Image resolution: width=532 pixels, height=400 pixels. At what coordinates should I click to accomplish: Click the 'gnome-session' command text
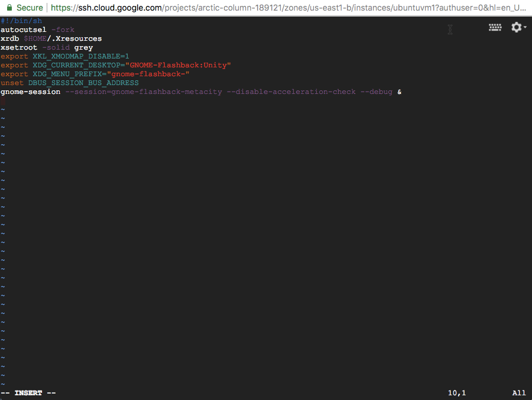click(x=31, y=92)
